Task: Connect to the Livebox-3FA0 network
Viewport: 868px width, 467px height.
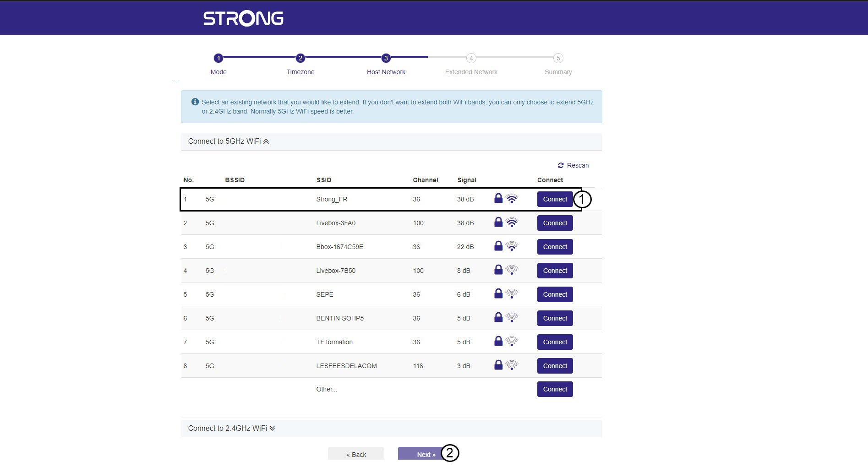Action: (x=555, y=223)
